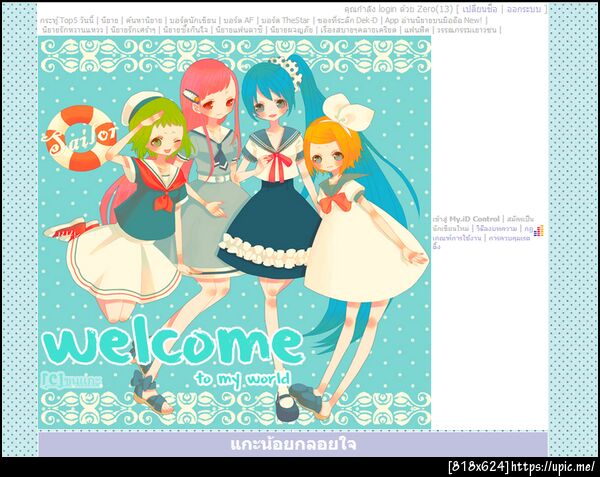Open the App อ่านนิยายบนมือถือ New! link
The image size is (600, 477).
point(434,20)
